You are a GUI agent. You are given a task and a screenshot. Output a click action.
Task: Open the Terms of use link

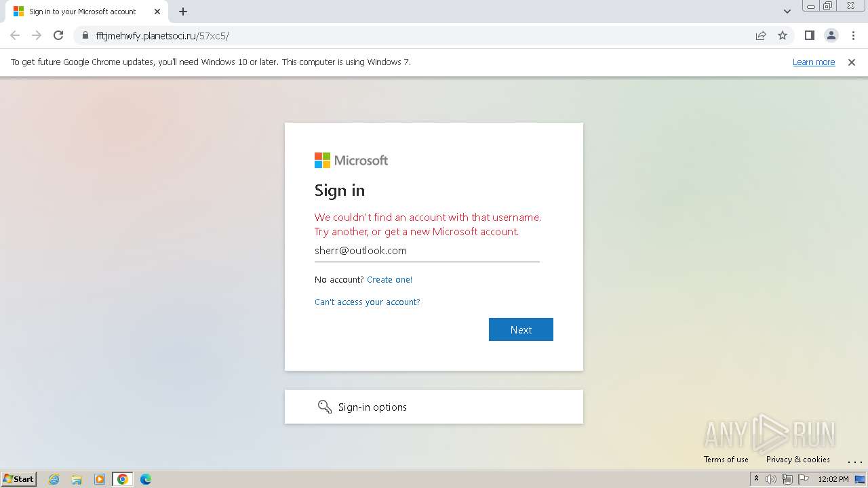point(726,459)
